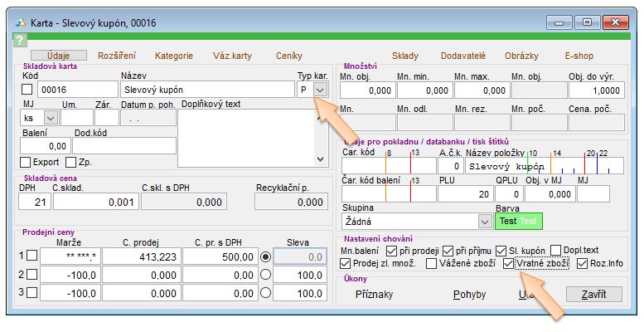This screenshot has width=644, height=332.
Task: Expand the MJ unit dropdown
Action: point(49,119)
